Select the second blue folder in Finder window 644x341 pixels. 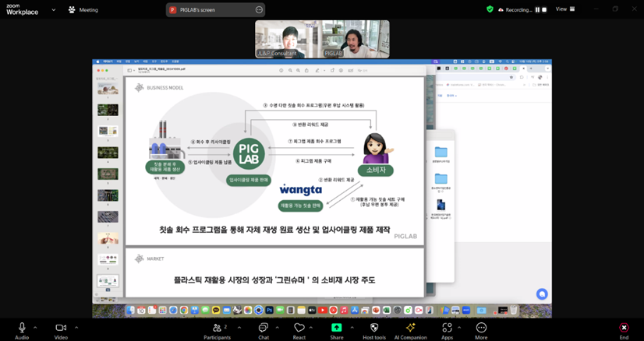(441, 179)
